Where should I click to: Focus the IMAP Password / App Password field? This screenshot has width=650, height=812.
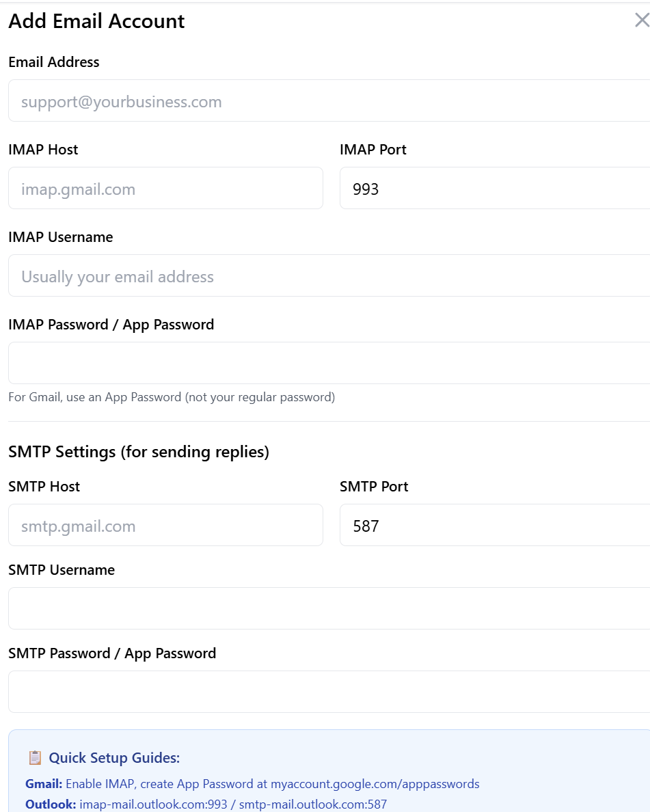coord(328,364)
